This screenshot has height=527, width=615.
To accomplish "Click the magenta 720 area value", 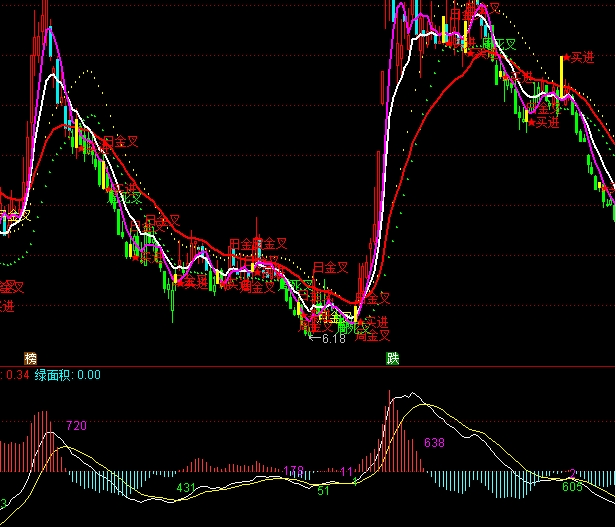I will coord(76,426).
